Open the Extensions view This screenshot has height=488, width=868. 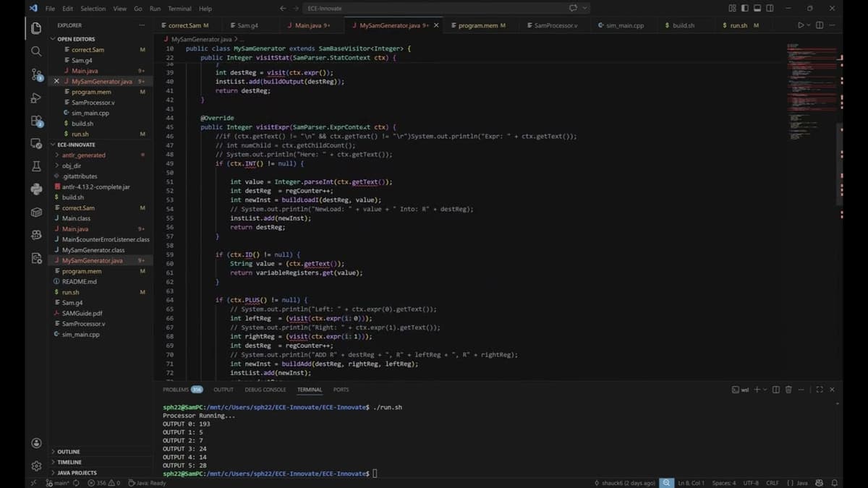36,121
